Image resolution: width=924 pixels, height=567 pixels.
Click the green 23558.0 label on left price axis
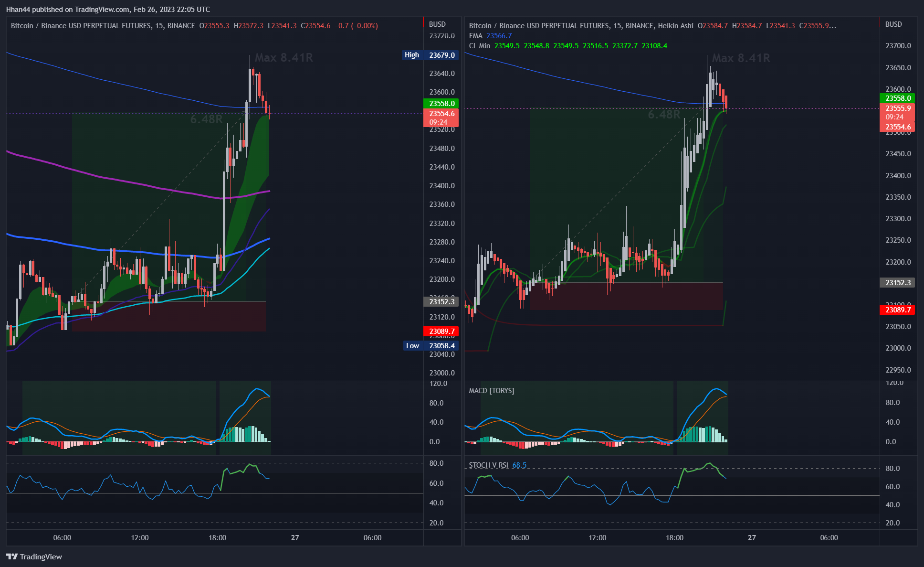click(441, 103)
